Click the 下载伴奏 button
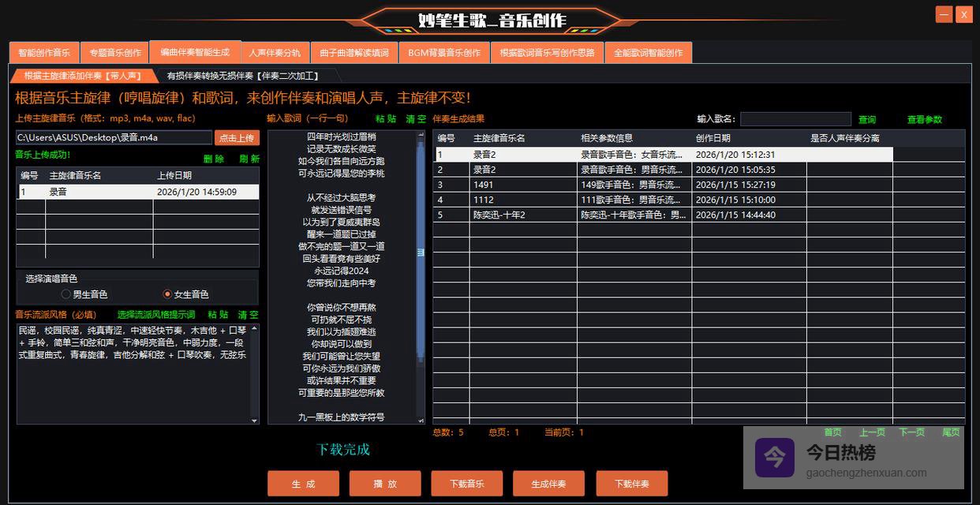This screenshot has height=505, width=980. click(x=632, y=484)
